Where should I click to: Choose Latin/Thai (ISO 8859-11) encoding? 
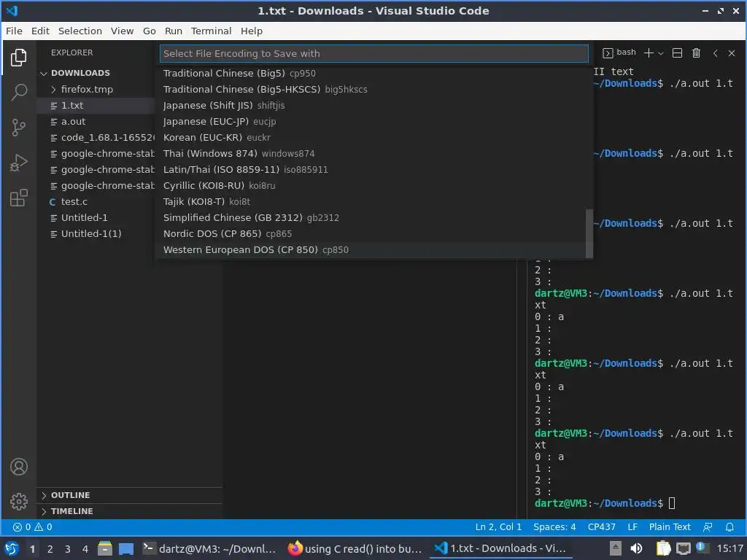pyautogui.click(x=371, y=169)
